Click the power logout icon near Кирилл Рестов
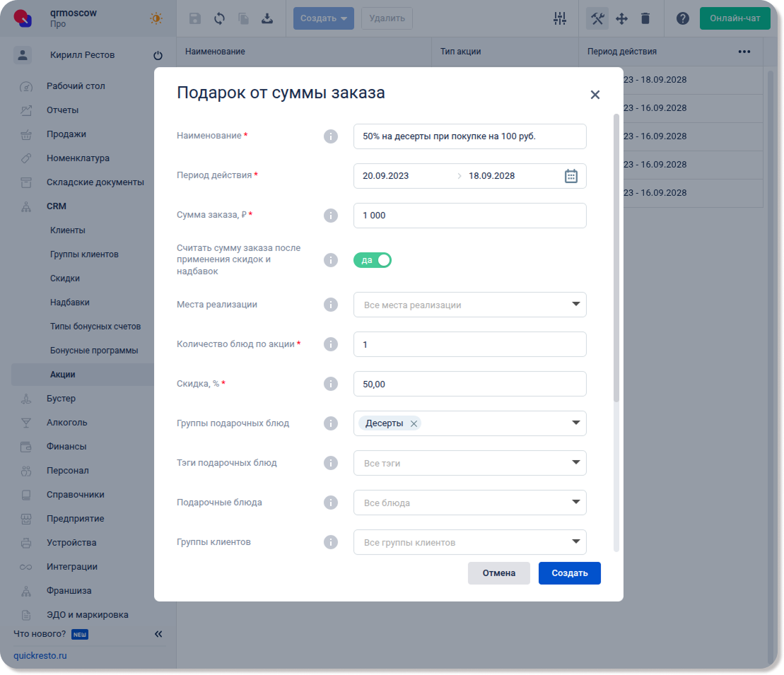The width and height of the screenshot is (784, 675). coord(158,56)
